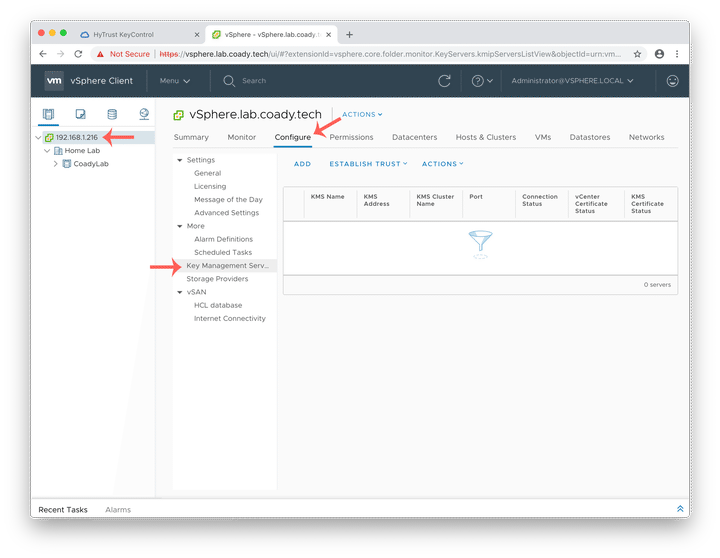
Task: Bookmark page with star icon
Action: pyautogui.click(x=637, y=54)
